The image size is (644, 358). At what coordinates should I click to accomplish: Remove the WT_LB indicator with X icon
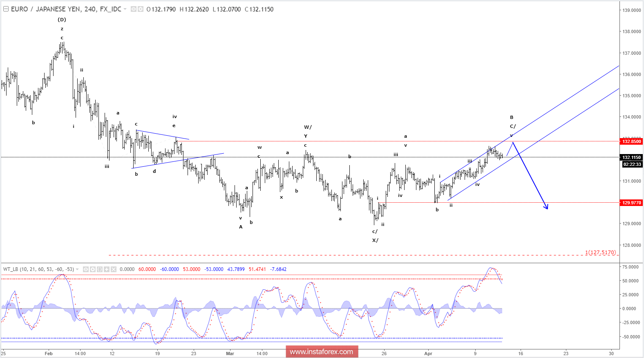tap(114, 269)
